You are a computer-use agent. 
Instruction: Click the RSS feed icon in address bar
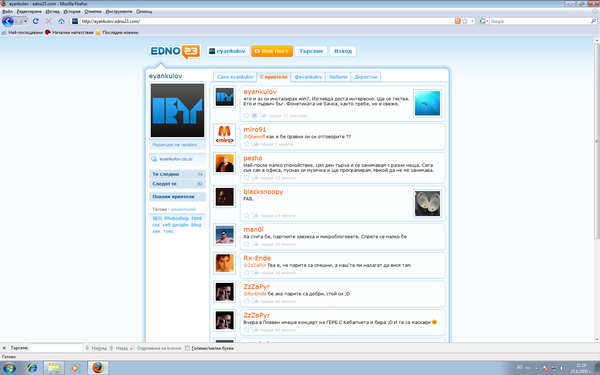pos(457,21)
